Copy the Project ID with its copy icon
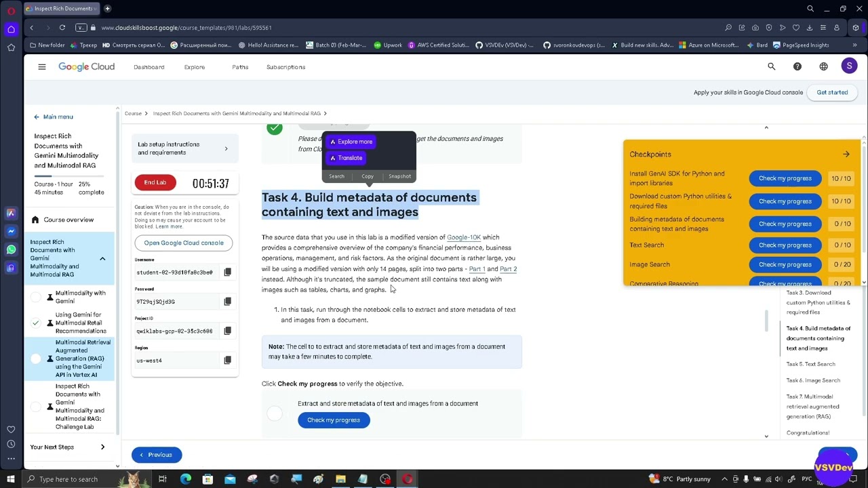The height and width of the screenshot is (488, 868). [228, 331]
